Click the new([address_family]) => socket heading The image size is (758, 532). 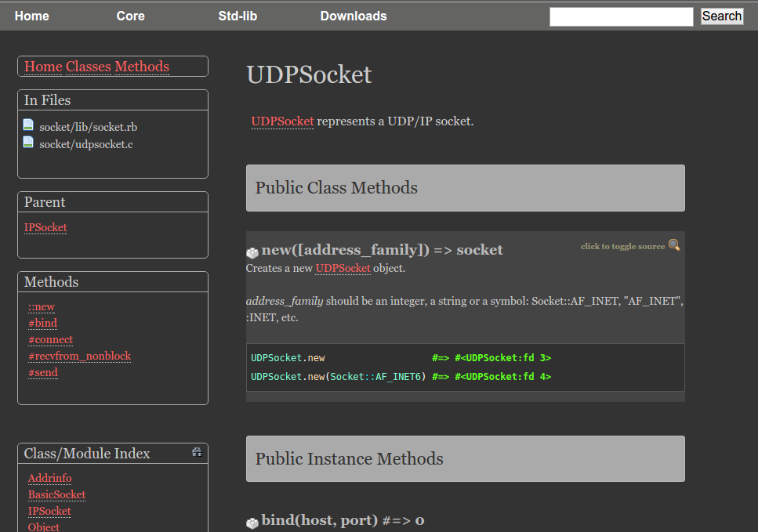pos(382,250)
